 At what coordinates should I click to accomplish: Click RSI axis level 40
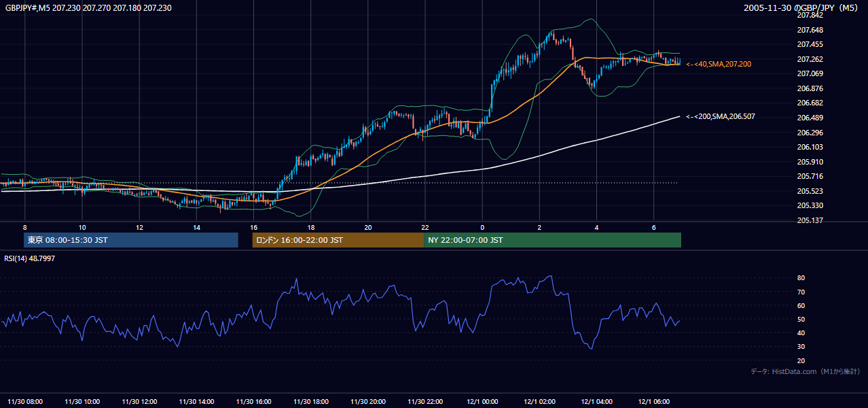[801, 333]
